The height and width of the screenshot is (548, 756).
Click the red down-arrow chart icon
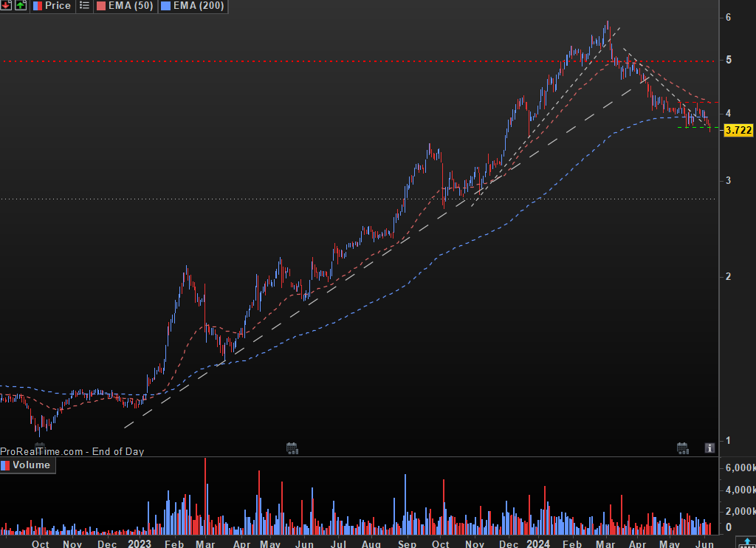[6, 5]
